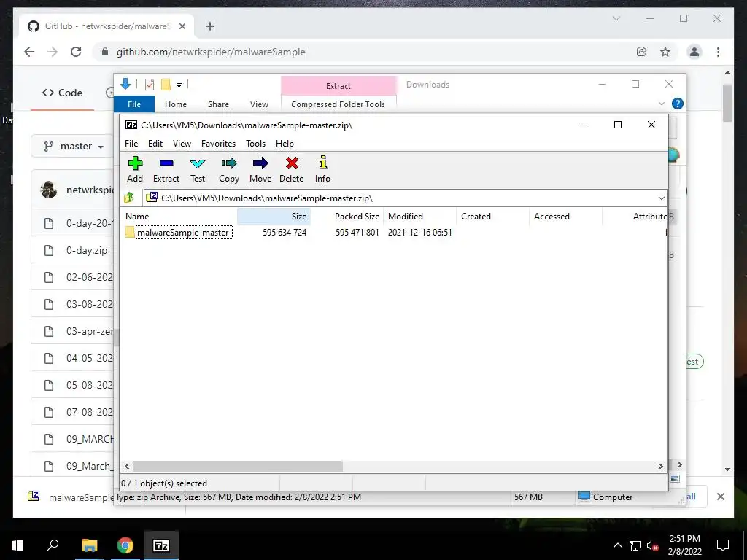Open a new Chrome tab
747x560 pixels.
tap(210, 26)
